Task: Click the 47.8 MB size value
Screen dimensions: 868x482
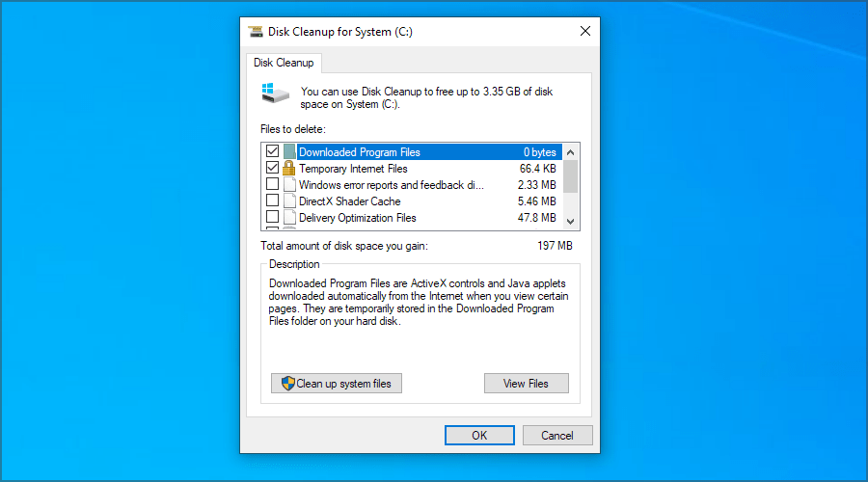Action: 536,218
